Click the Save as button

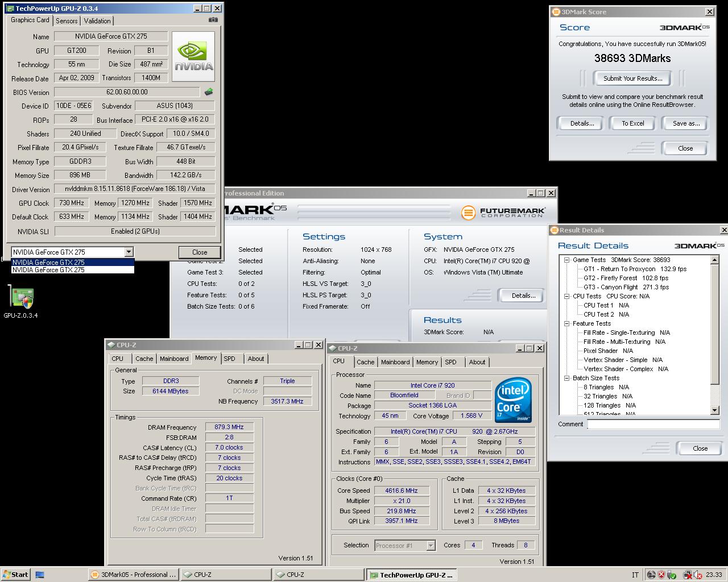[686, 123]
